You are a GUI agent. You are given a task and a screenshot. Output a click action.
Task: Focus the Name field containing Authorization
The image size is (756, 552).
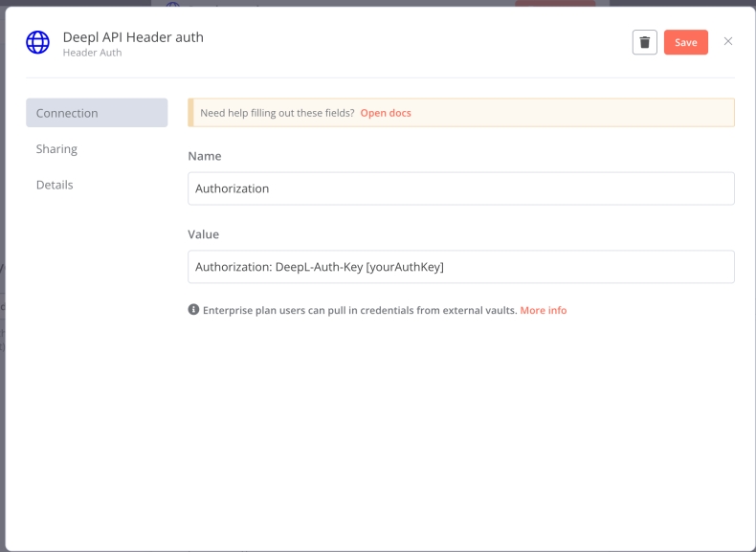[460, 188]
